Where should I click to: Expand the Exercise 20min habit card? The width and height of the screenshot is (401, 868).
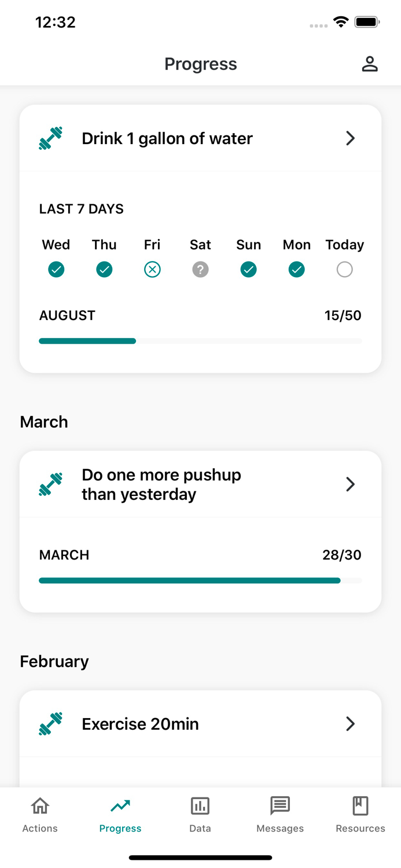tap(350, 723)
